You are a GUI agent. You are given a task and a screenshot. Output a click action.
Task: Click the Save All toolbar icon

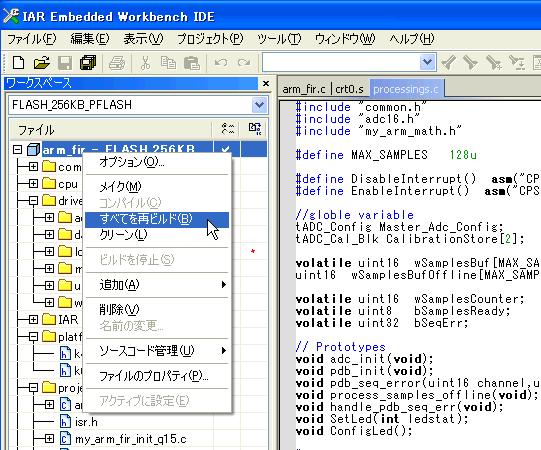(88, 63)
